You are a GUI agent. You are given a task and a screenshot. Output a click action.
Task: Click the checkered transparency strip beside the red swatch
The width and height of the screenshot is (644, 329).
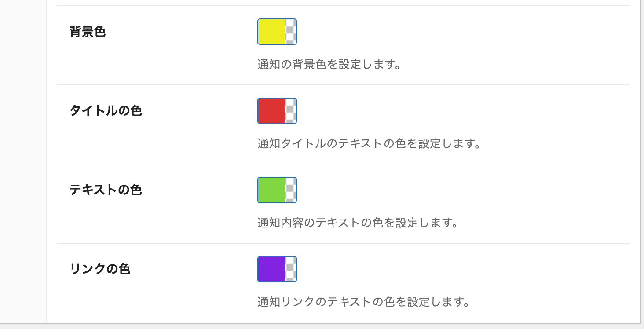(x=291, y=111)
